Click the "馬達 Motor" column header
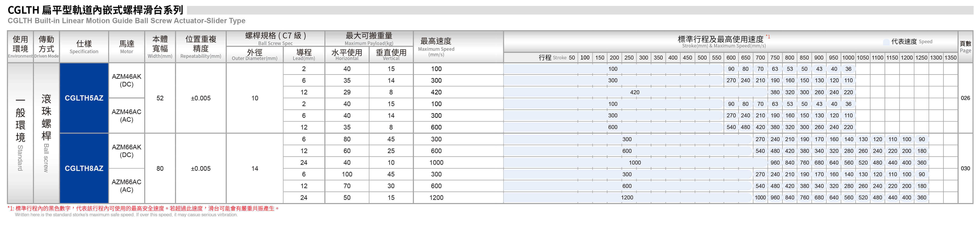Image resolution: width=980 pixels, height=225 pixels. click(x=127, y=47)
